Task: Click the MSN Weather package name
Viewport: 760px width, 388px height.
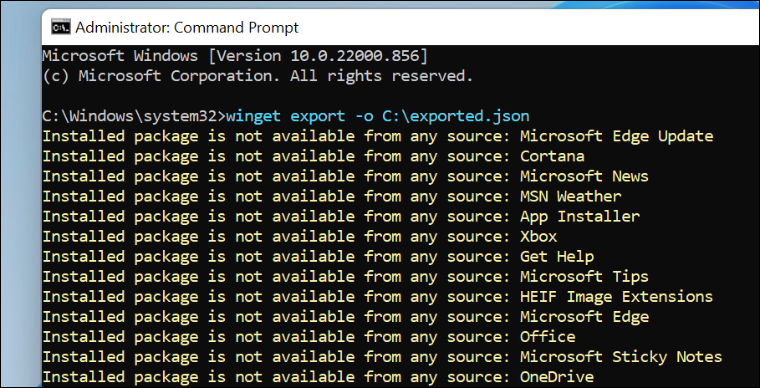Action: [x=570, y=196]
